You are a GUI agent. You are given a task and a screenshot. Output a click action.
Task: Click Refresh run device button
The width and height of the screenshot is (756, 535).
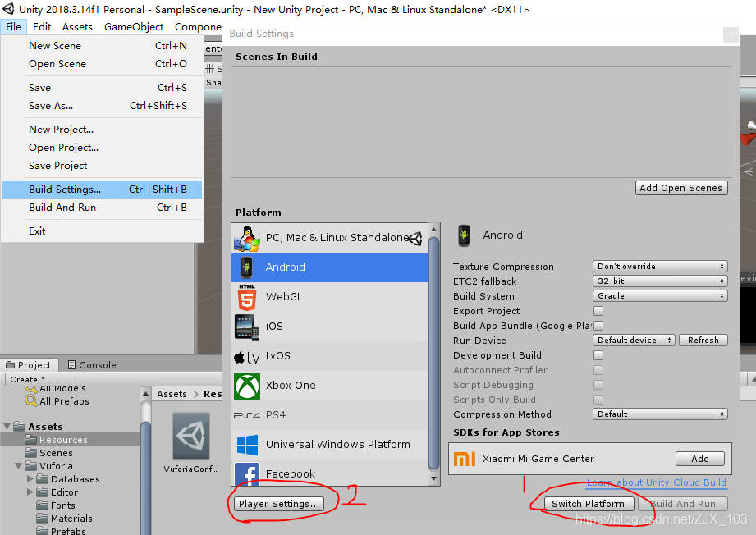pyautogui.click(x=703, y=341)
